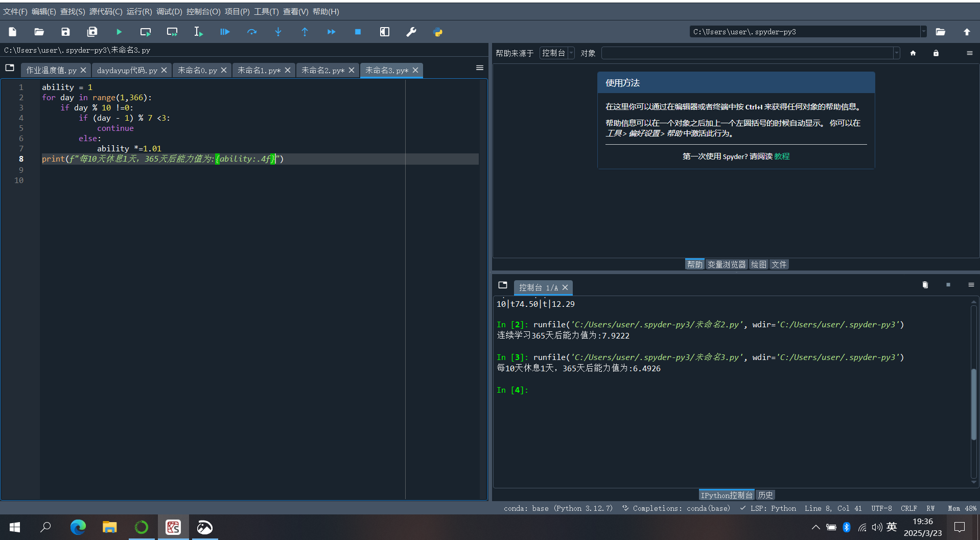Open console options hamburger menu

(971, 285)
